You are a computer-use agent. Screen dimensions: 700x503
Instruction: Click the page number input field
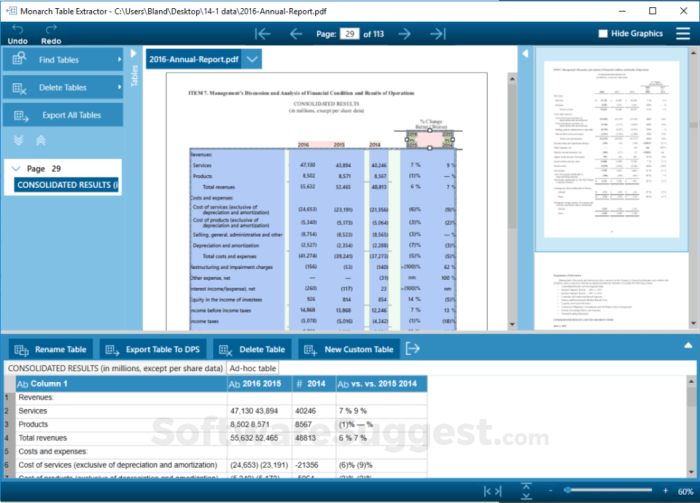(x=350, y=34)
